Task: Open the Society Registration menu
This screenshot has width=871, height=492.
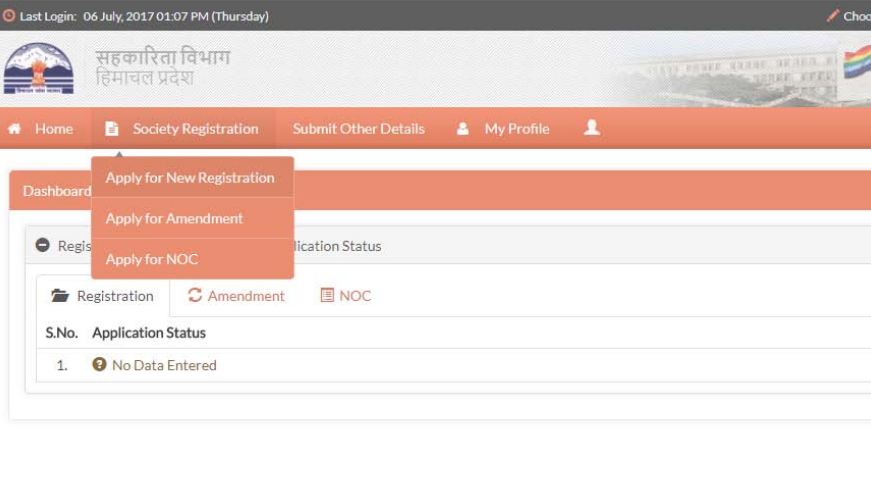Action: [183, 129]
